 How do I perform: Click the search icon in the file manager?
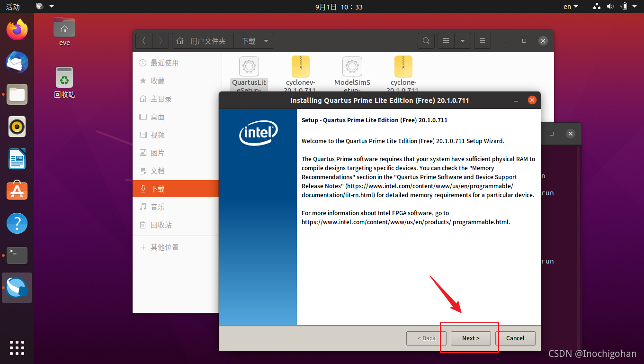426,41
